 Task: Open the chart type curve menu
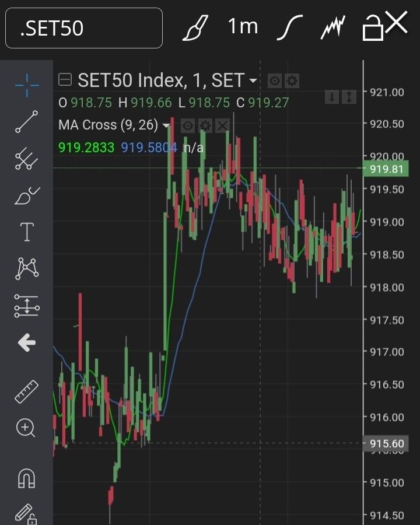tap(289, 27)
